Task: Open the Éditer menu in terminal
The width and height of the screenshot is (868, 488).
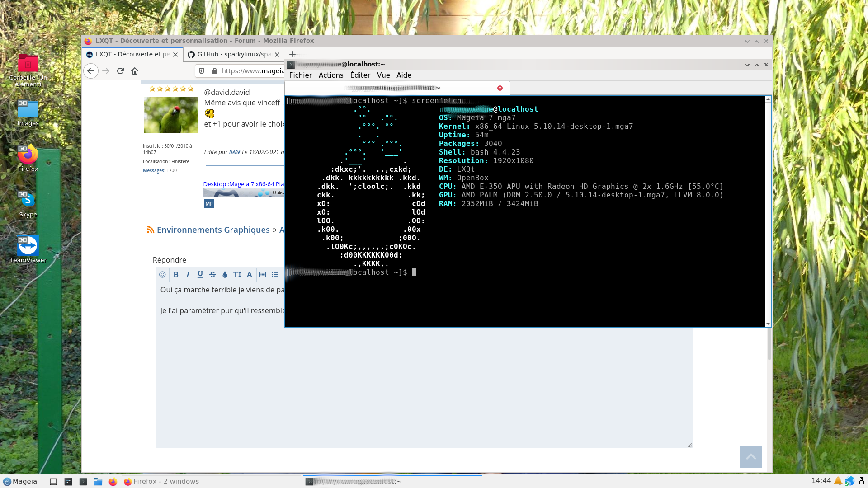Action: click(x=360, y=75)
